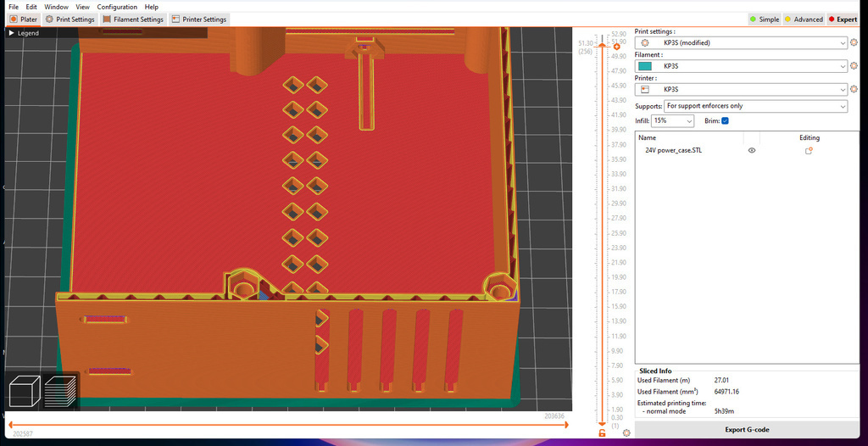
Task: Click the teal filament color swatch
Action: 645,66
